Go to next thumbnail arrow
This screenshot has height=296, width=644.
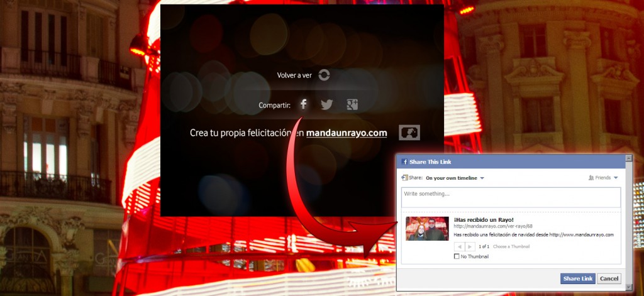click(x=470, y=247)
